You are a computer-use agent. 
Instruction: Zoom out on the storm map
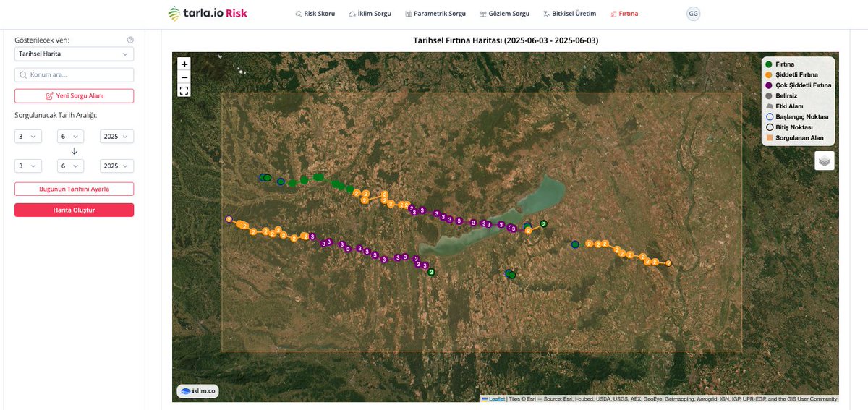click(184, 77)
